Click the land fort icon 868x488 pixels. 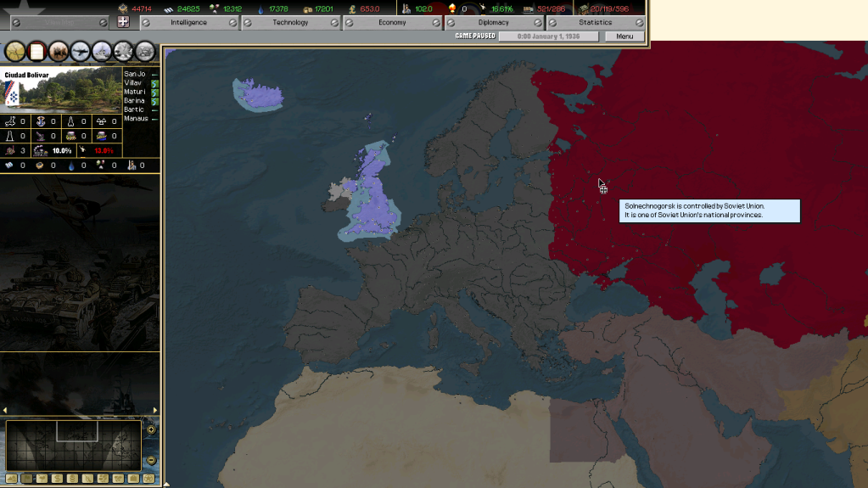(71, 136)
